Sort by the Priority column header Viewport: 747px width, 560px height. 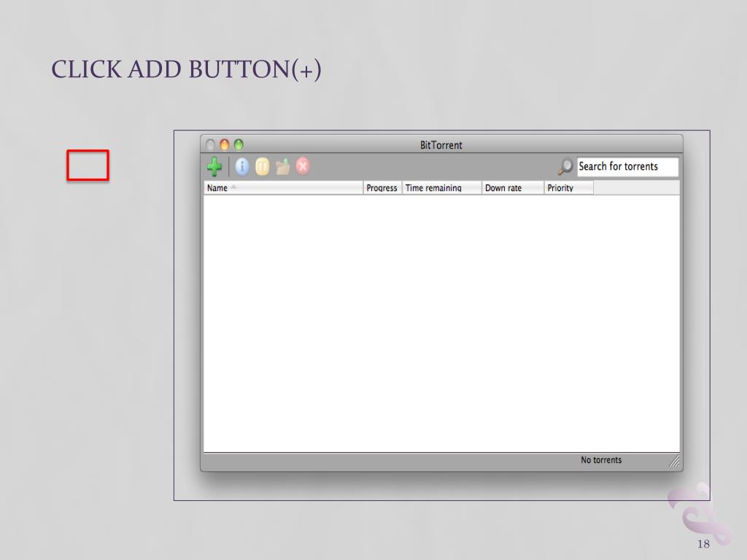point(569,187)
